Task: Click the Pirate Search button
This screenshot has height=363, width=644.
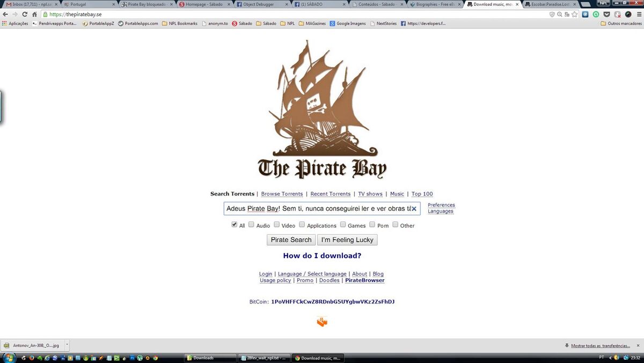Action: coord(291,239)
